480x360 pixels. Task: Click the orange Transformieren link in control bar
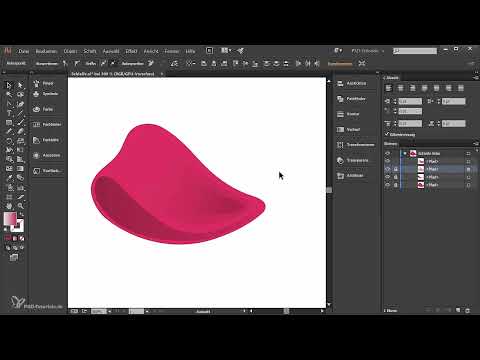pos(340,64)
